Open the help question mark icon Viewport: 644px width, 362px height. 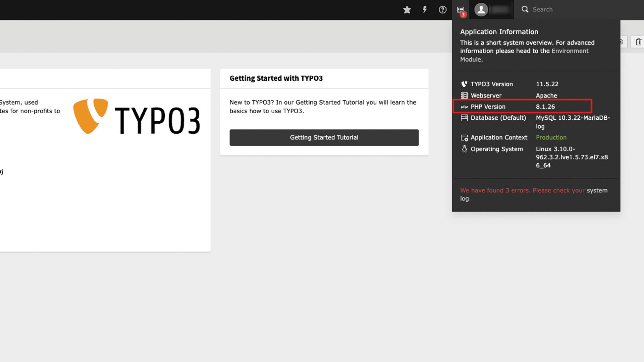442,9
